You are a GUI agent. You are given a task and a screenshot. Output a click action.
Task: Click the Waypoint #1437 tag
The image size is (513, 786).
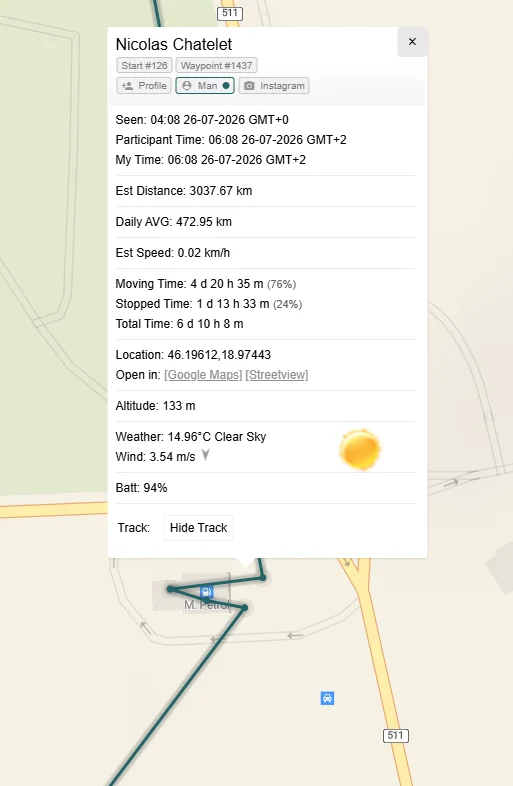(x=216, y=66)
